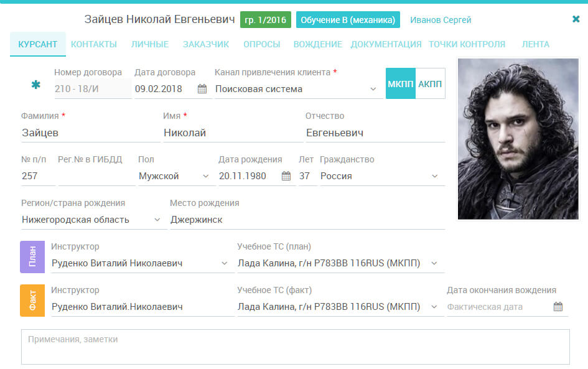Image resolution: width=588 pixels, height=369 pixels.
Task: Go to the ДОКУМЕНТАЦИЯ tab
Action: (386, 44)
